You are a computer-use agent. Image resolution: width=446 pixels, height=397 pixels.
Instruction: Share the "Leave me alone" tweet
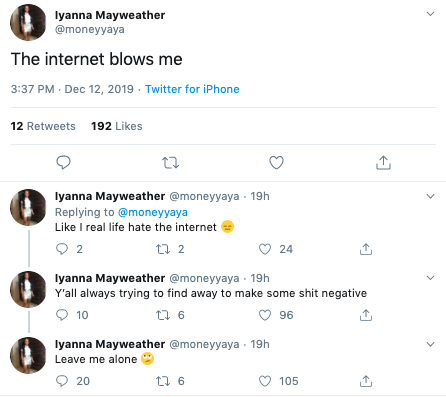tap(366, 381)
